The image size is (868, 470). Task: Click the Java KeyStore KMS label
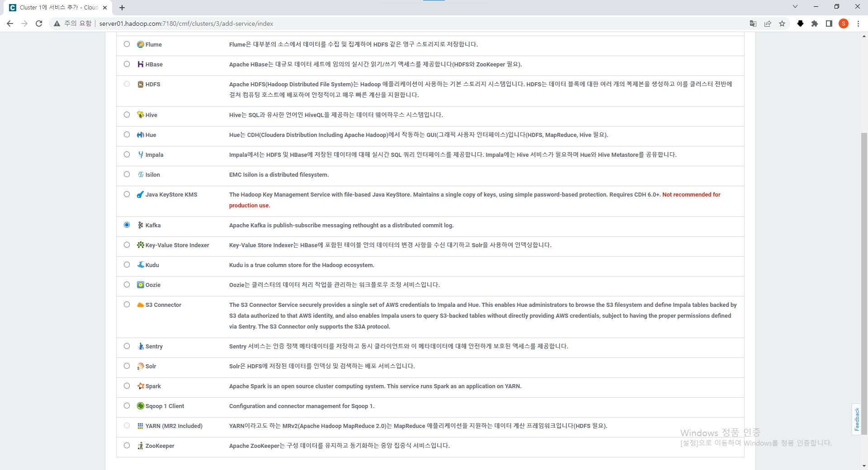point(171,194)
